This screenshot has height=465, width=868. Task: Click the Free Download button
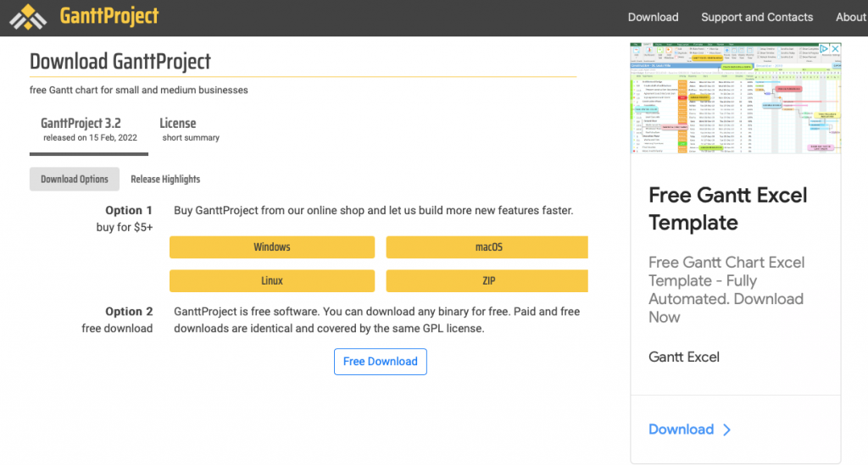click(380, 362)
